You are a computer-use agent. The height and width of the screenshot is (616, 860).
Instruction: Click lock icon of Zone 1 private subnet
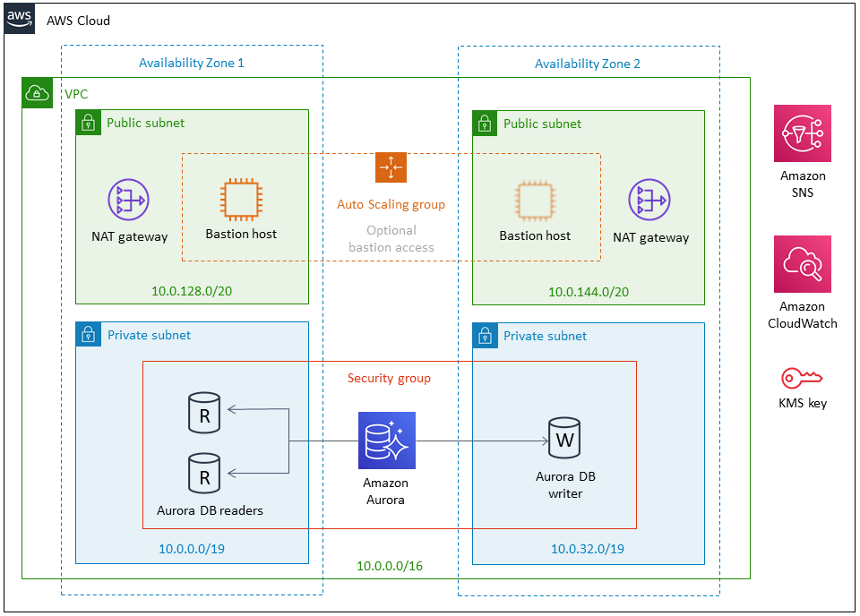(x=89, y=334)
